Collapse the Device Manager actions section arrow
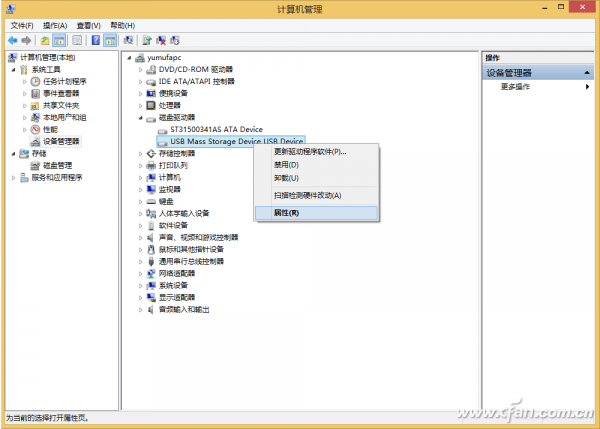Screen dimensions: 600x429 [x=587, y=73]
